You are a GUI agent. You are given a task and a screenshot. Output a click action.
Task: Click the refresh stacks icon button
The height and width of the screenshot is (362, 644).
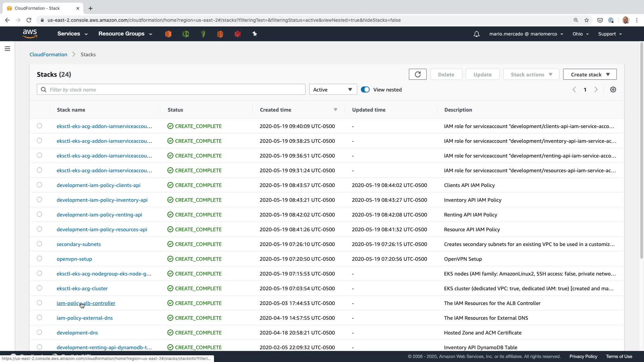[417, 74]
